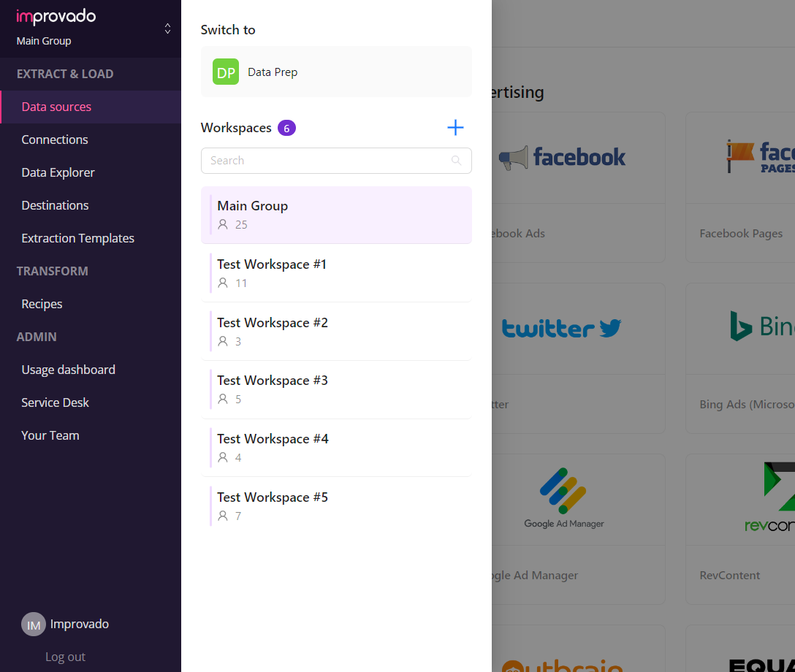Select the Facebook megaphone logo

click(562, 158)
